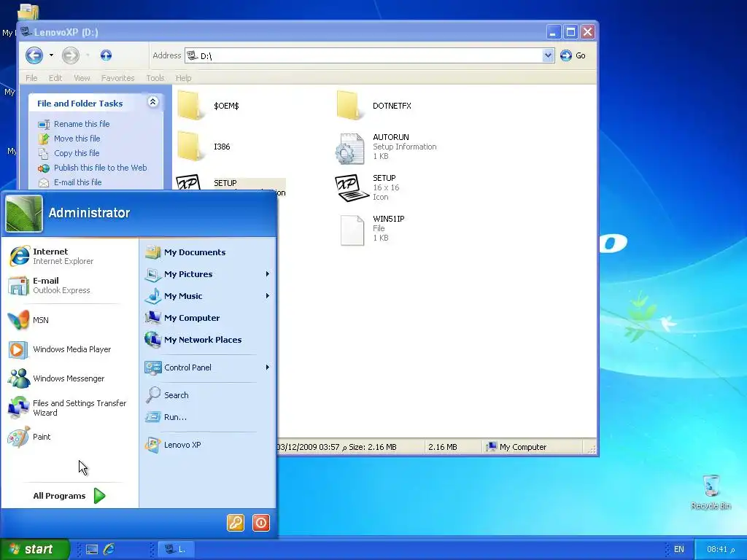
Task: Select the SETUP 16 x 16 icon file
Action: coord(351,187)
